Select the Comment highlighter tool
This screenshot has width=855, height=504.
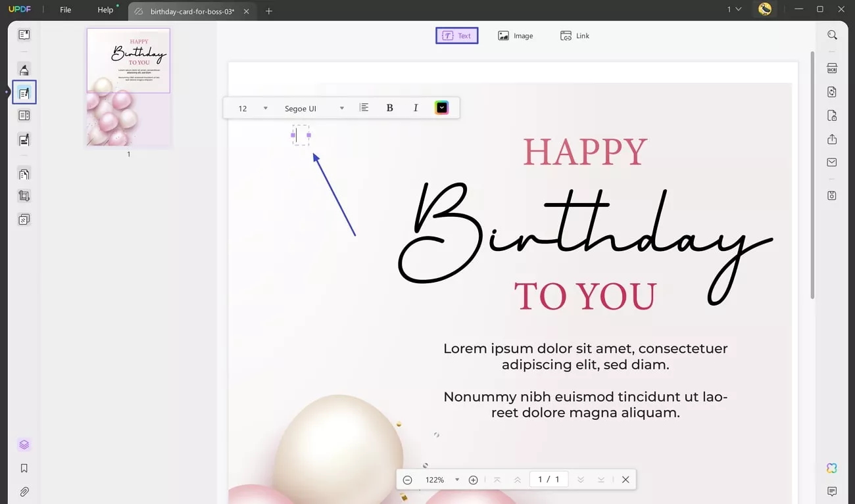coord(24,70)
